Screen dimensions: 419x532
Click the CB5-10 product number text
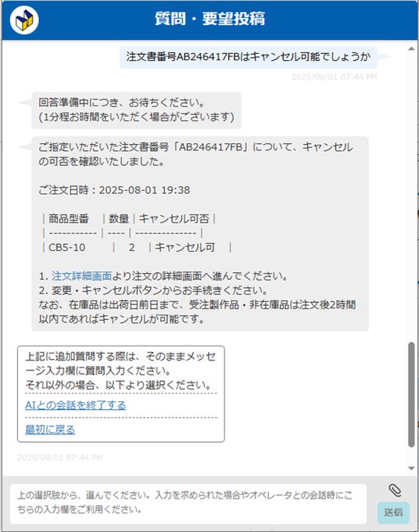(66, 248)
